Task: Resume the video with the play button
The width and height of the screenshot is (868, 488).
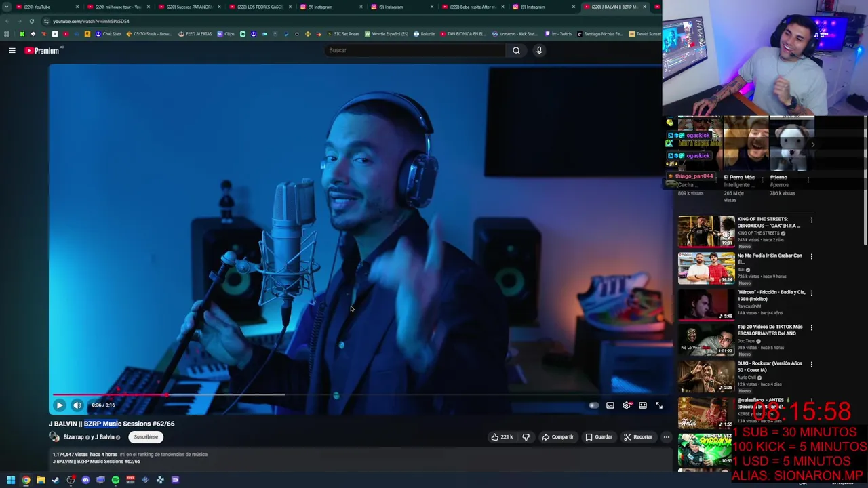Action: pyautogui.click(x=60, y=405)
